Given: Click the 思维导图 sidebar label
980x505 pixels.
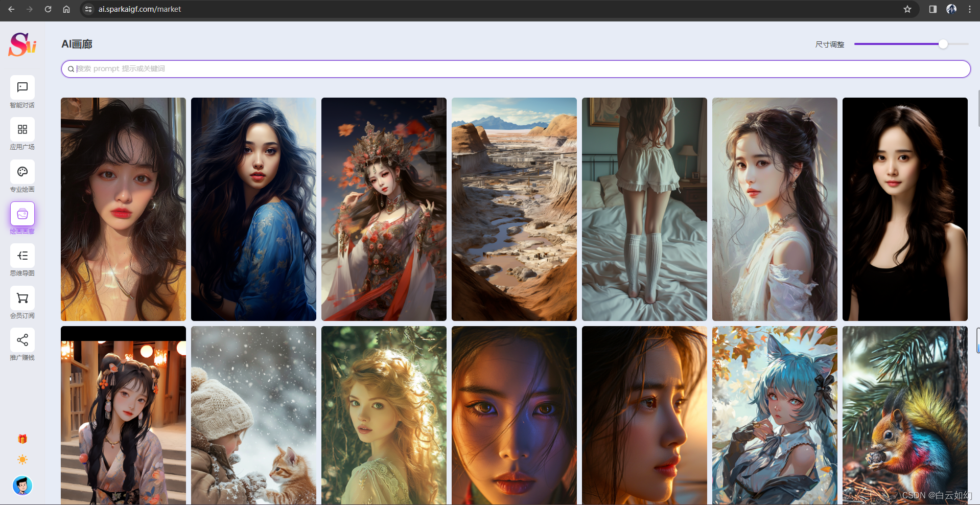Looking at the screenshot, I should (22, 273).
